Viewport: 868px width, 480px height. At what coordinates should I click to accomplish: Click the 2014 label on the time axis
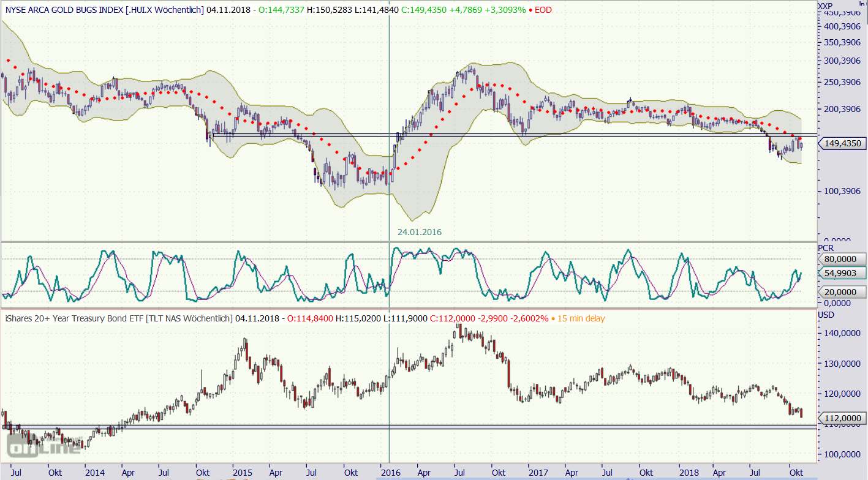[x=95, y=473]
